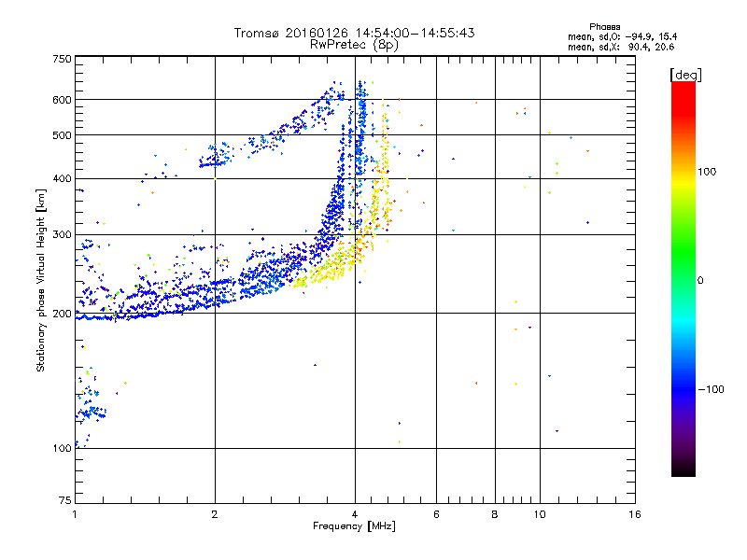The height and width of the screenshot is (560, 747).
Task: Click the x-axis tick '4'
Action: [x=355, y=514]
